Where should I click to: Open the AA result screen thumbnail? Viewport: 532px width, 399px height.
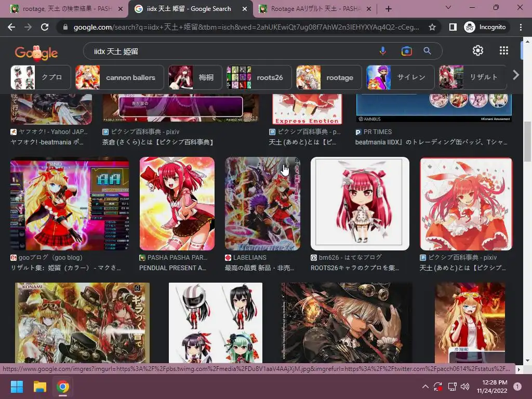point(70,204)
